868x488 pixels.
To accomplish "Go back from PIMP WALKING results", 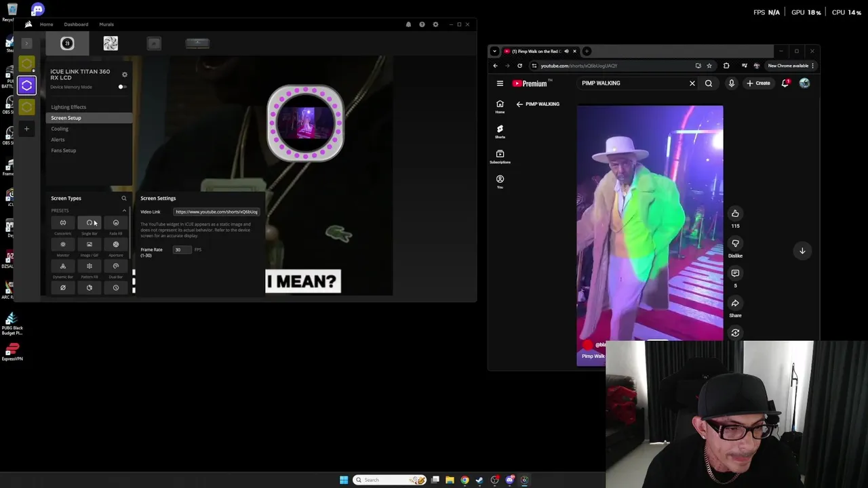I will coord(519,104).
